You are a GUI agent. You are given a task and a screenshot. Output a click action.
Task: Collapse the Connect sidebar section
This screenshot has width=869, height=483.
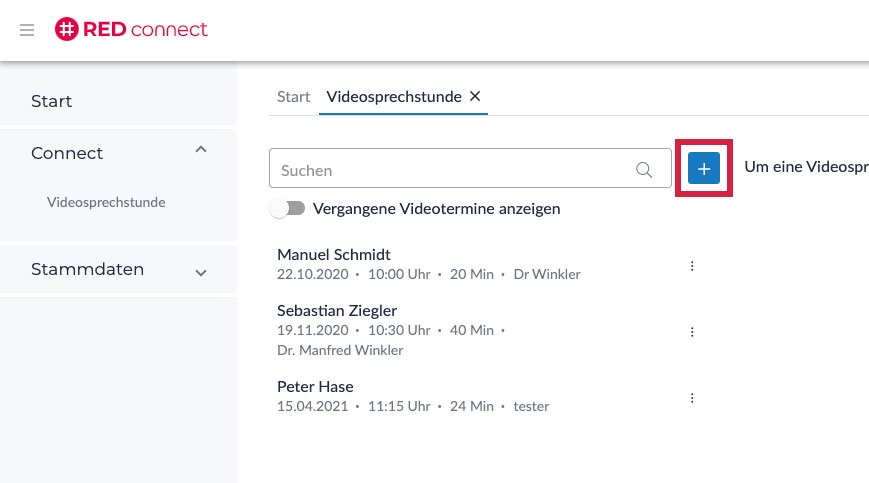click(x=201, y=151)
